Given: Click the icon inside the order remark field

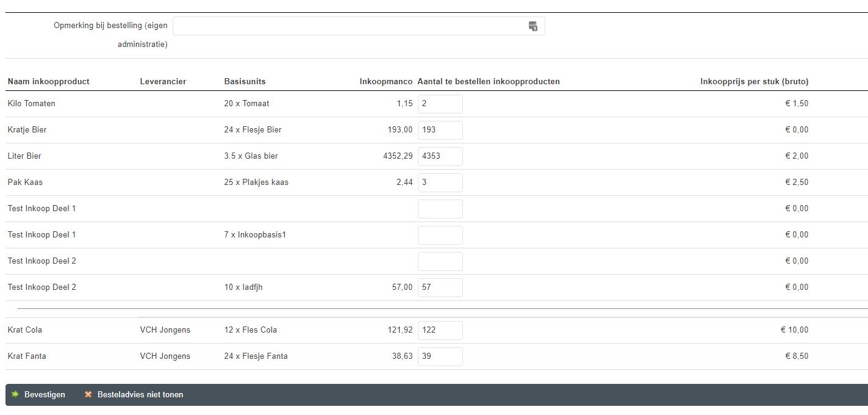Looking at the screenshot, I should [533, 26].
